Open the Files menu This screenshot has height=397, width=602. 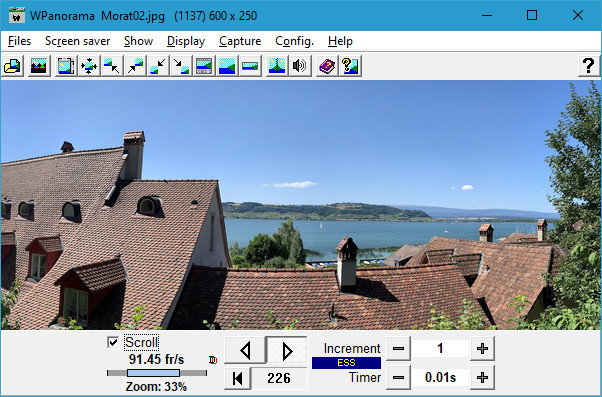pos(19,41)
